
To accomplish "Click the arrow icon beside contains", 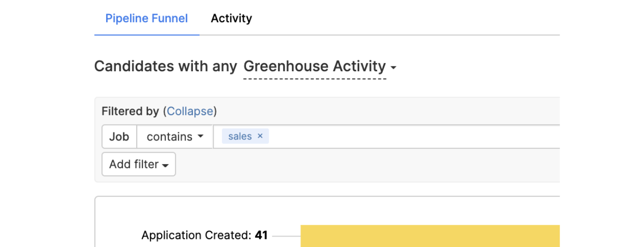I will (200, 137).
